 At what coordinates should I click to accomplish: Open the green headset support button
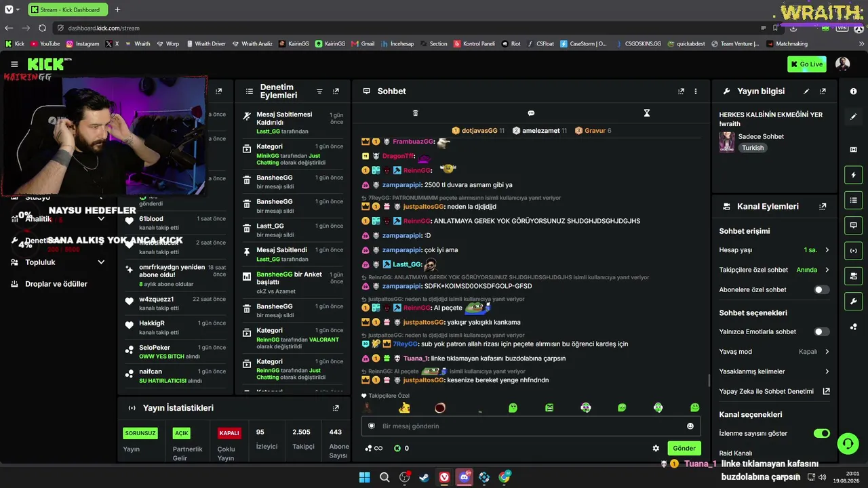pyautogui.click(x=848, y=444)
